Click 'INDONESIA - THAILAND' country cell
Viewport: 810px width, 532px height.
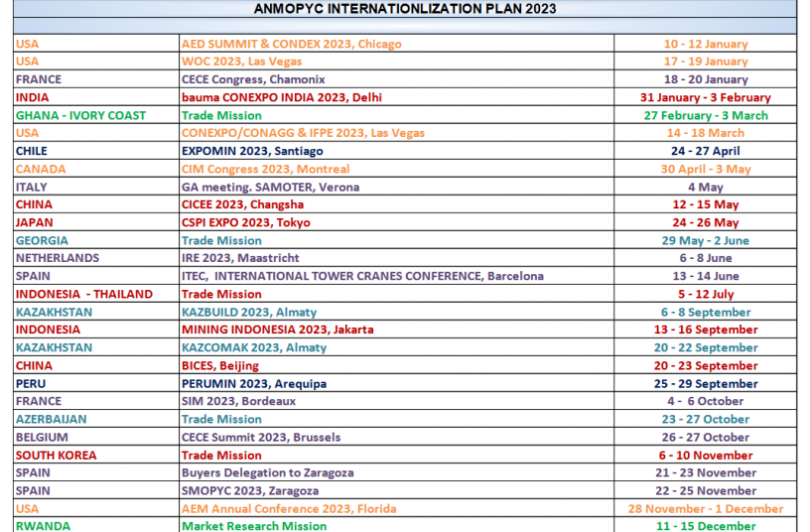pyautogui.click(x=96, y=295)
